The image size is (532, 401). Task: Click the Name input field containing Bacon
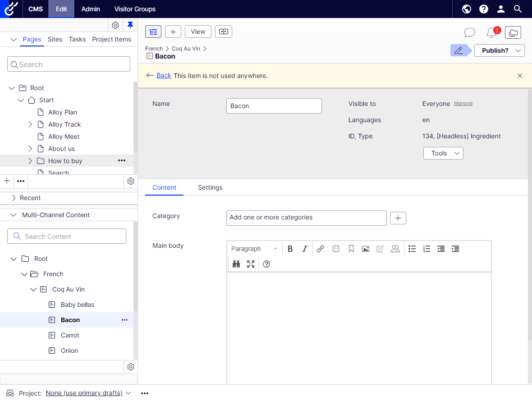pyautogui.click(x=274, y=106)
